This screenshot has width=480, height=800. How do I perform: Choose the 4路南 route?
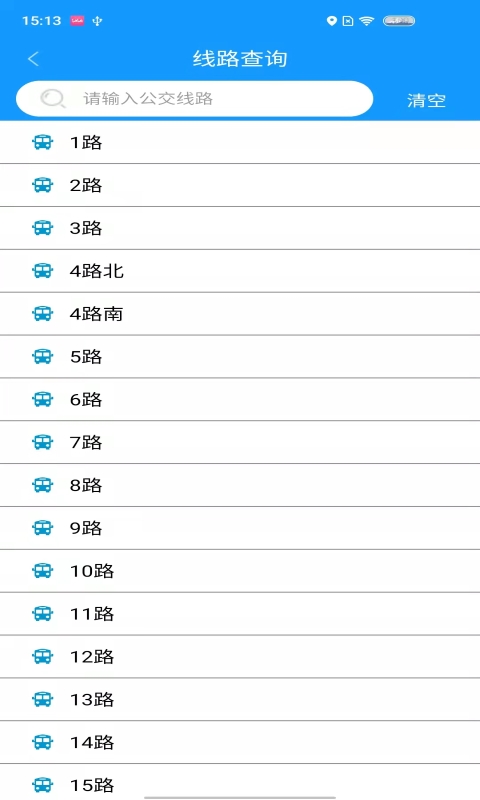click(240, 314)
